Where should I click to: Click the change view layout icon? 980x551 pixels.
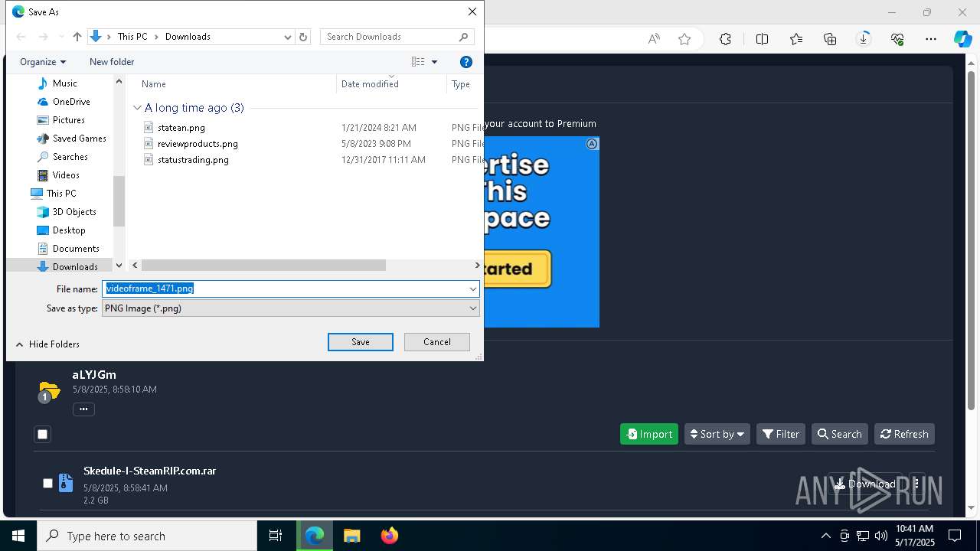pos(418,62)
